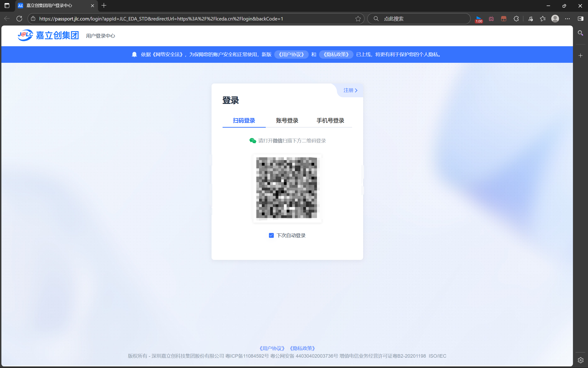This screenshot has width=588, height=368.
Task: Toggle the 下次自动登录 checkbox
Action: click(271, 235)
